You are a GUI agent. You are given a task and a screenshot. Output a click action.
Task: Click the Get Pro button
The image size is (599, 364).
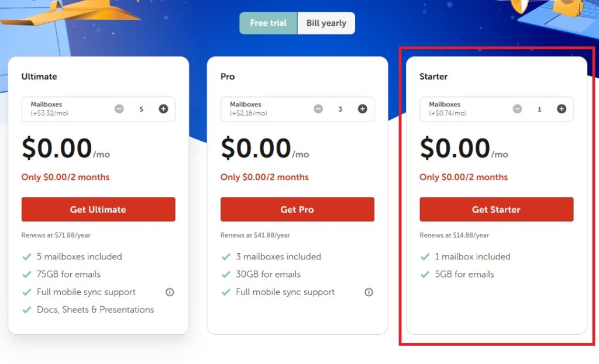pos(297,209)
